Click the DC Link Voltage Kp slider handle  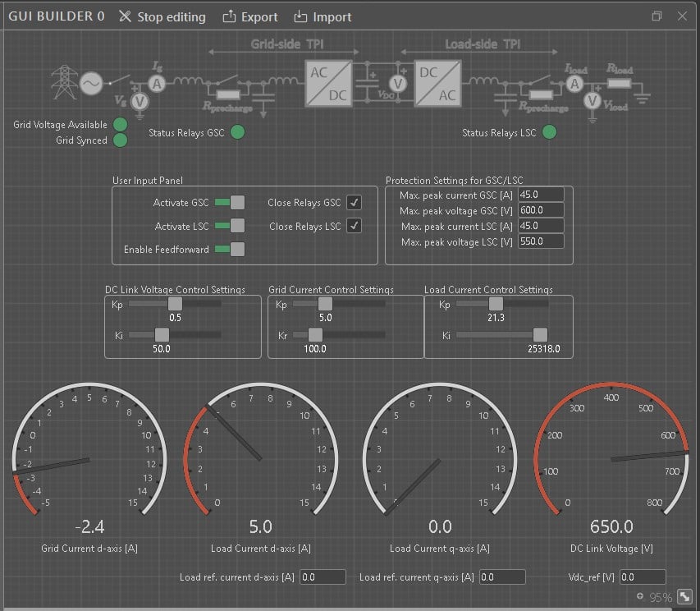(x=174, y=305)
